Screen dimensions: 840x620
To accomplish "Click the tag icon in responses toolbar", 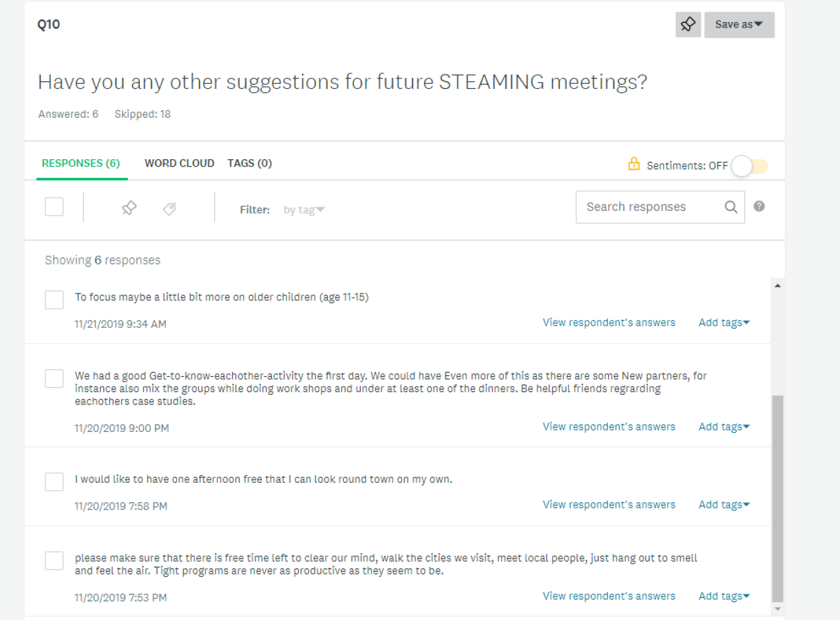I will point(169,209).
